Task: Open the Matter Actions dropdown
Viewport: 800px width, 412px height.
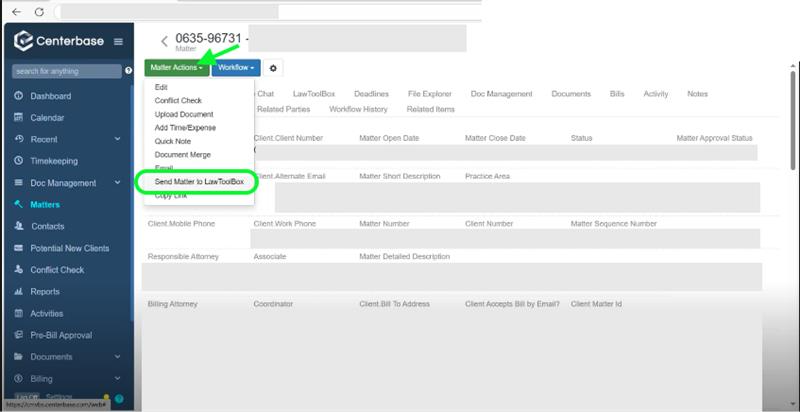Action: (x=177, y=68)
